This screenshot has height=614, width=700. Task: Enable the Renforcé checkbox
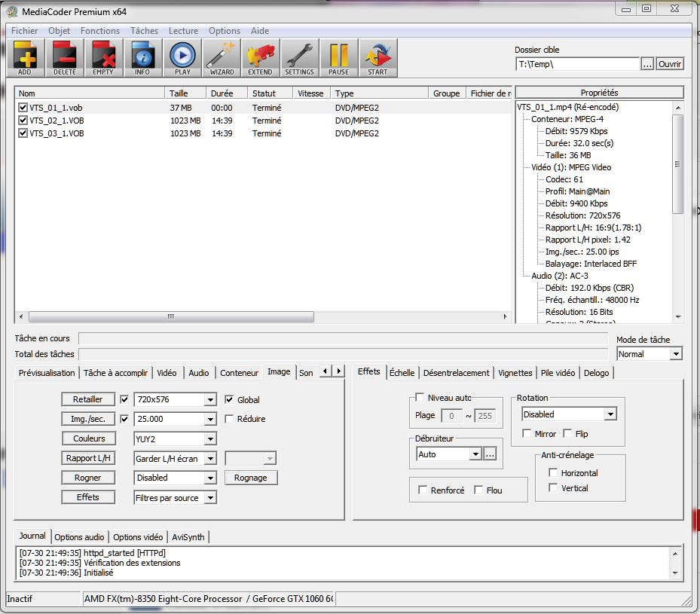(422, 490)
